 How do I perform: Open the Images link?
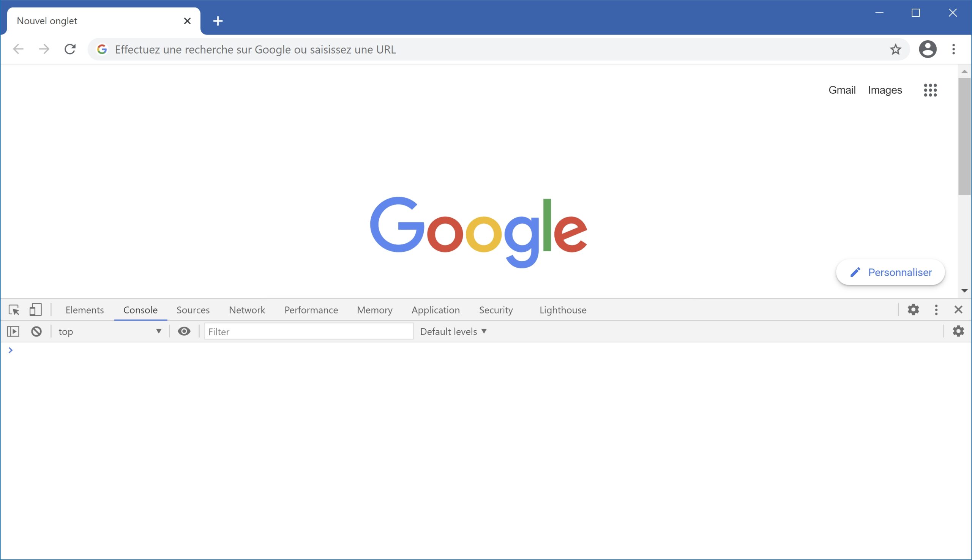(885, 90)
